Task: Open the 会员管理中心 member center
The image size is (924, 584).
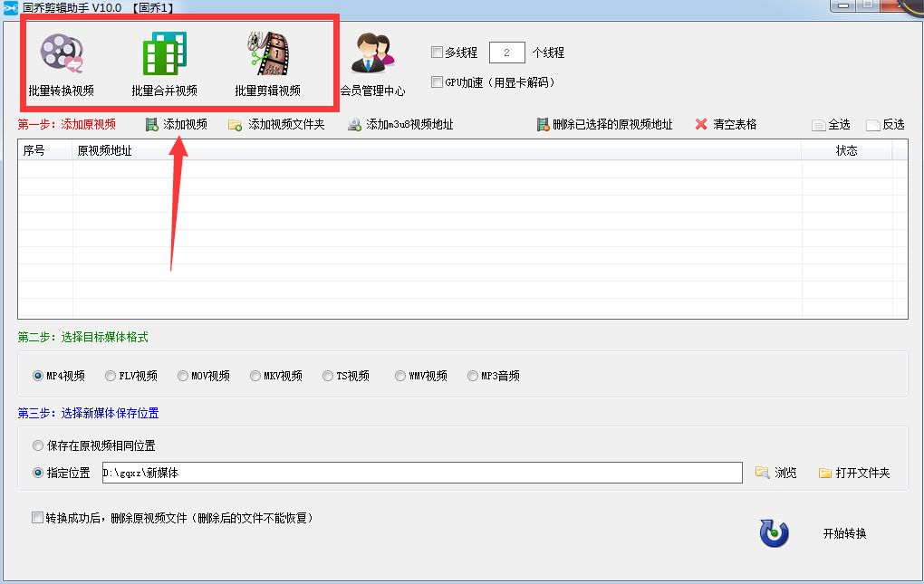Action: 372,63
